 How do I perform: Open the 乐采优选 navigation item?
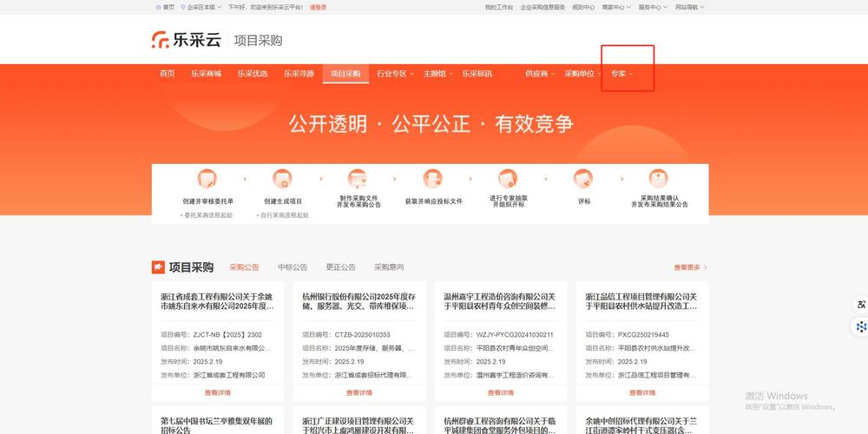[253, 74]
